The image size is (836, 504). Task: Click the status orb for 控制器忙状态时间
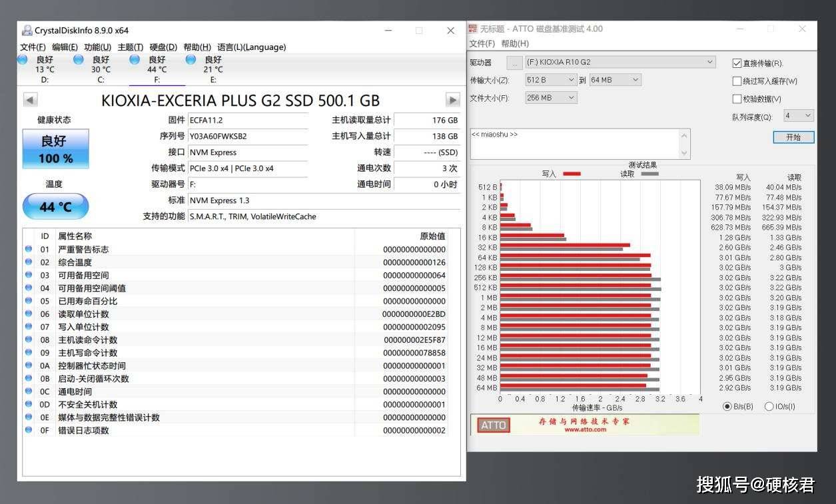coord(29,365)
